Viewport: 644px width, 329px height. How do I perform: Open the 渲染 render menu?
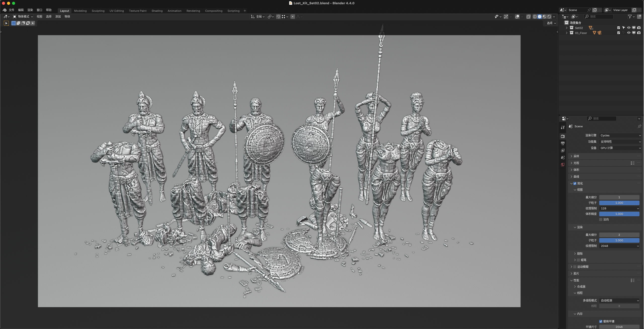click(x=30, y=10)
